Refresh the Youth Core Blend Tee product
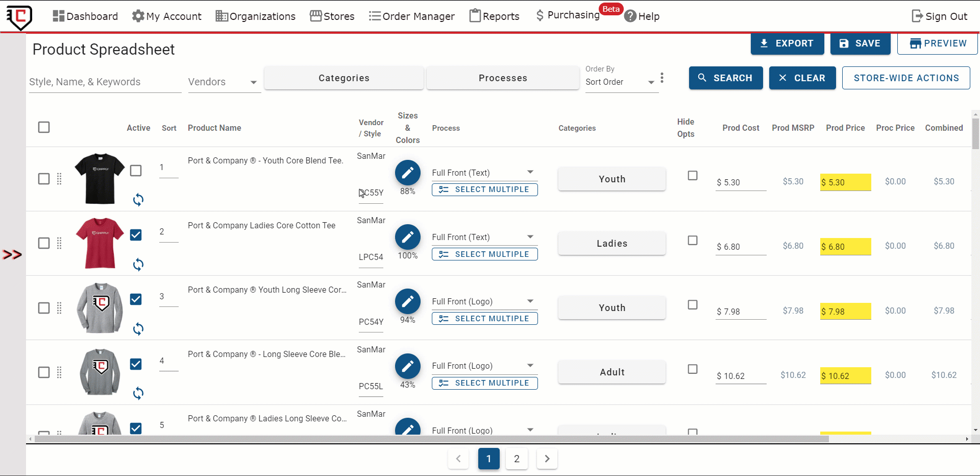 [138, 200]
